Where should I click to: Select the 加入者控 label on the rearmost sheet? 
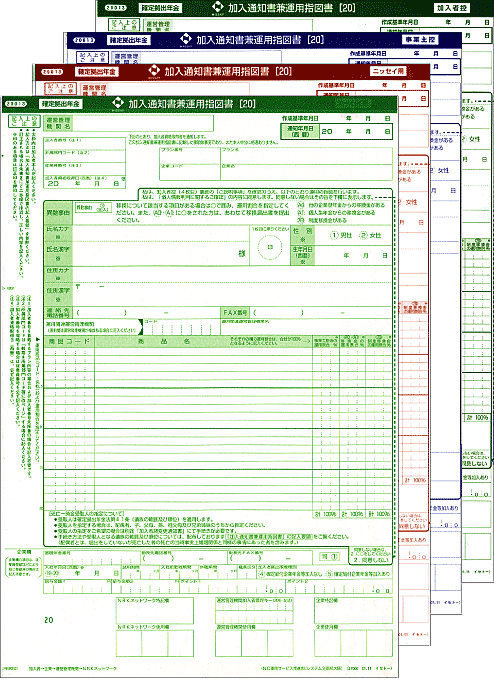[451, 8]
